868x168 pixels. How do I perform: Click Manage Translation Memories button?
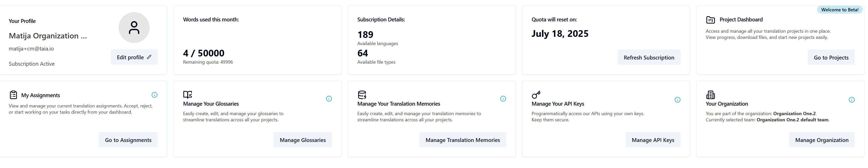[x=462, y=140]
